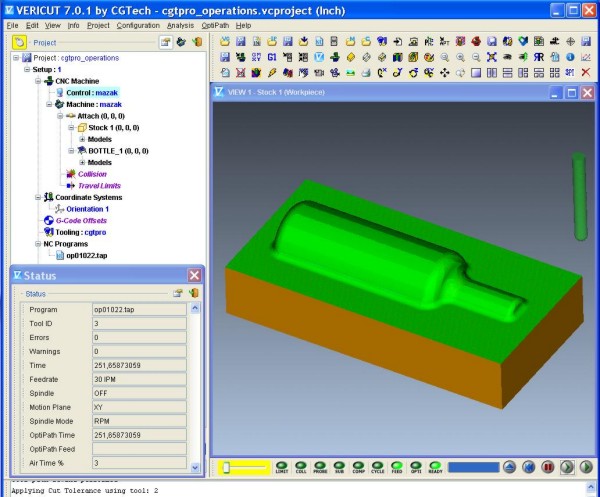Collapse the Stock 1 (0, 0, 0) node

click(x=71, y=127)
